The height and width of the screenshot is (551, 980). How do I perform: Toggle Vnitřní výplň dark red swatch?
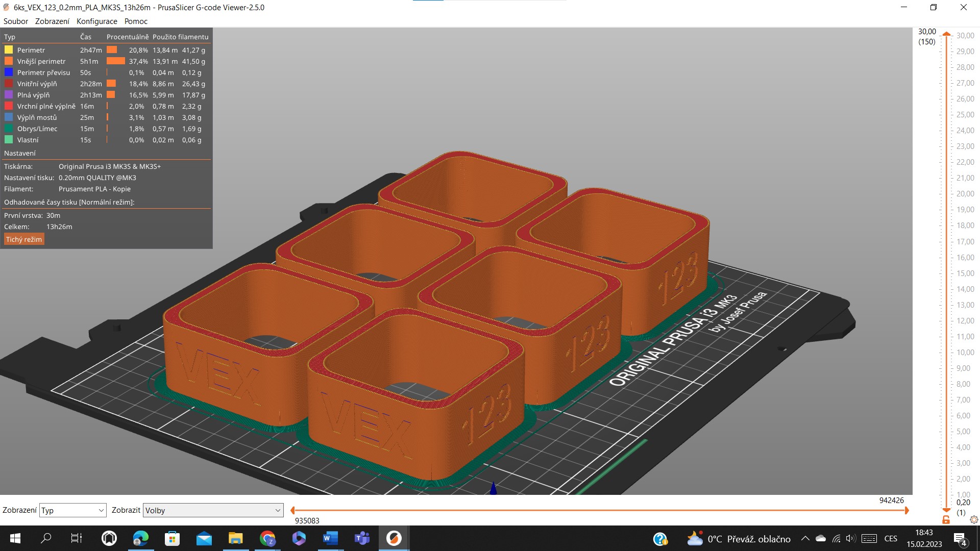pos(9,84)
